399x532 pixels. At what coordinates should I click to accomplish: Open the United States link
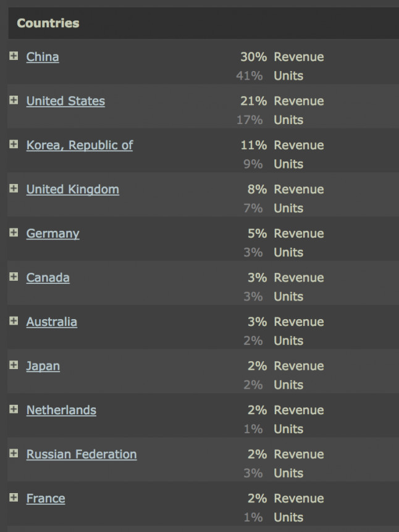point(65,101)
